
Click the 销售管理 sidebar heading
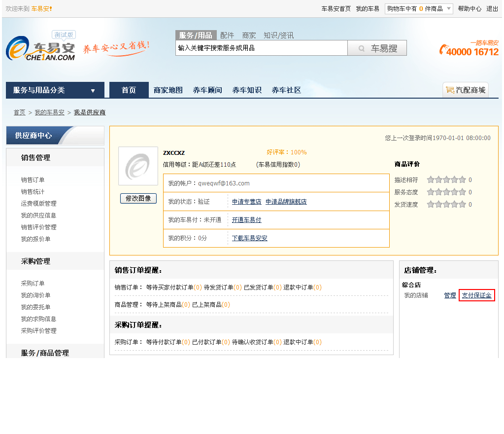pos(35,158)
